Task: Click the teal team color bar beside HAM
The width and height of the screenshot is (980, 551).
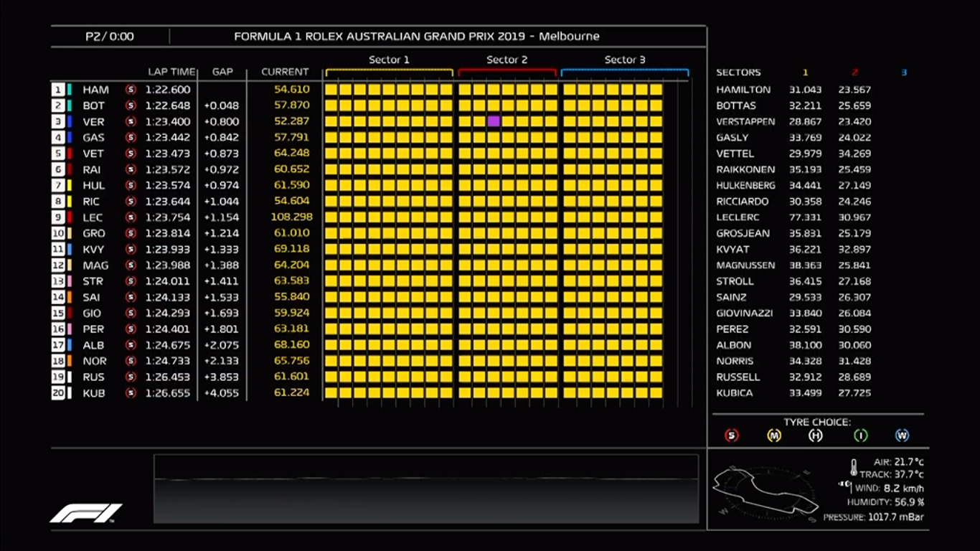Action: pyautogui.click(x=69, y=90)
